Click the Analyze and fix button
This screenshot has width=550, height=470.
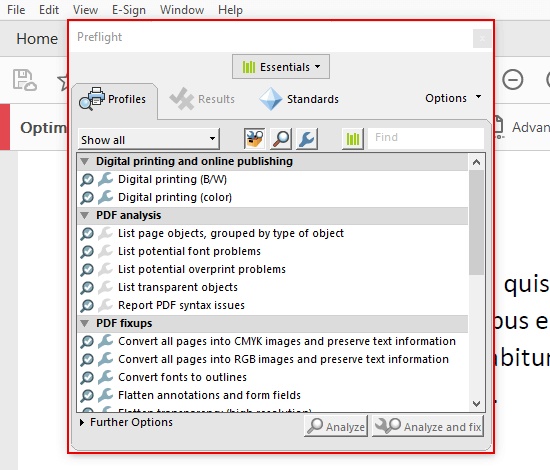[428, 426]
